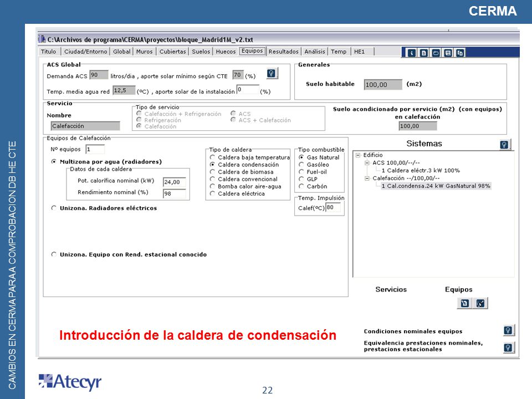Select Multizona por agua (radiadores) option

point(54,161)
